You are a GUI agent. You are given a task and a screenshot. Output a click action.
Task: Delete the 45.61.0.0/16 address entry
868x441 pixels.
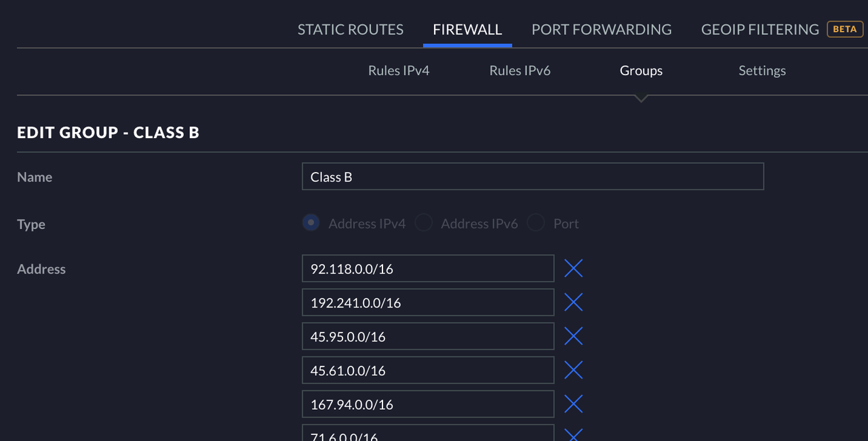(x=574, y=370)
